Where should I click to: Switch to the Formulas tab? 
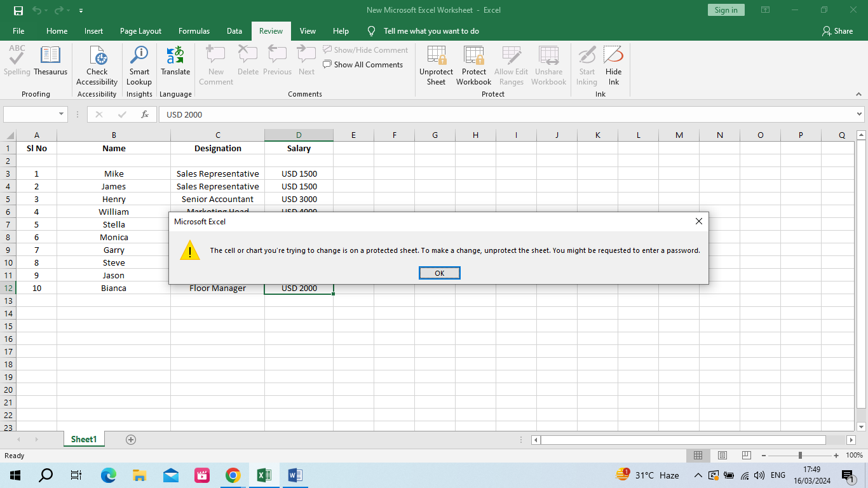coord(194,31)
